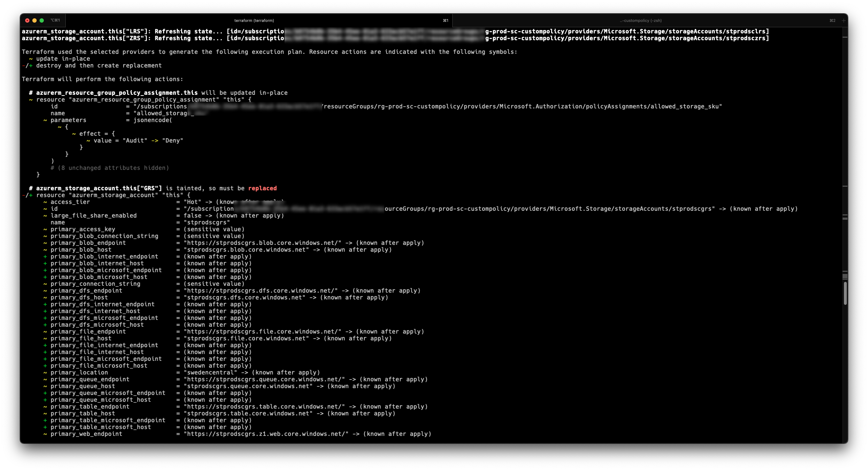This screenshot has width=868, height=470.
Task: Open a new tab with plus icon
Action: point(844,20)
